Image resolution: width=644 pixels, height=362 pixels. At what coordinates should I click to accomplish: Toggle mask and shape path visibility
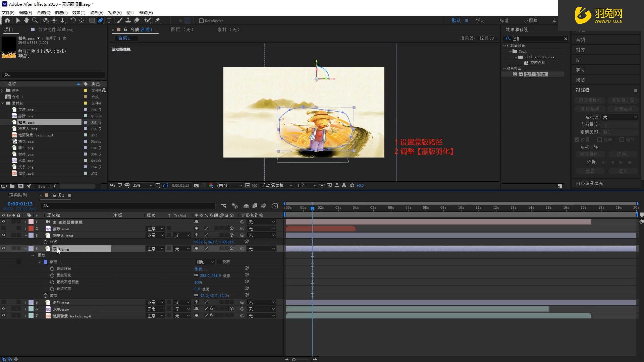pyautogui.click(x=165, y=185)
